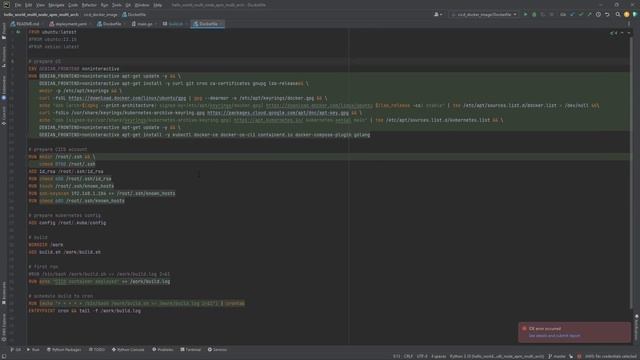Open the Python Packages tool window
Viewport: 640px width, 360px height.
(x=64, y=350)
